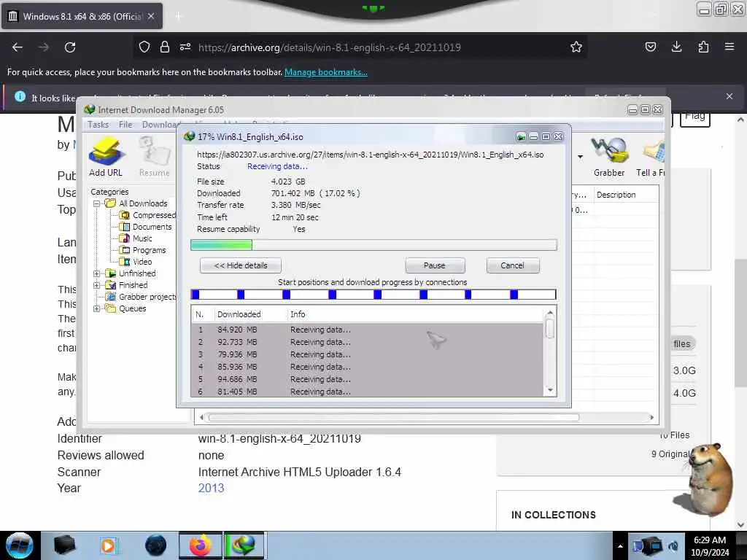The width and height of the screenshot is (747, 560).
Task: Open the Downloads menu in IDM
Action: click(160, 124)
